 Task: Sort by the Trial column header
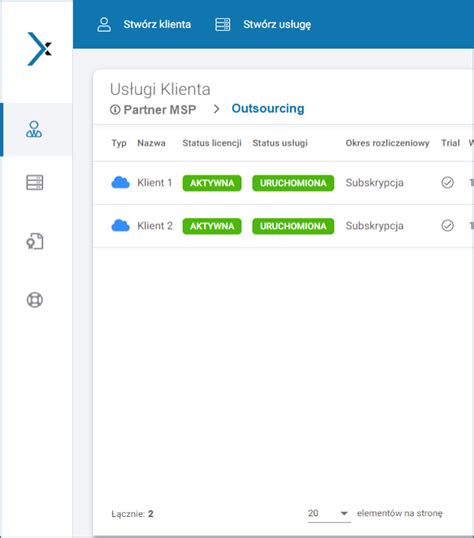click(x=450, y=143)
